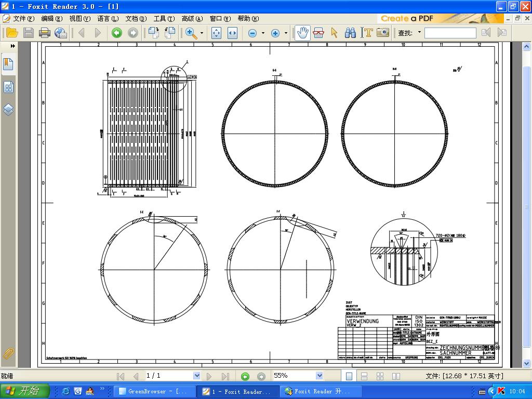This screenshot has width=532, height=399.
Task: Go to previous page in bottom bar
Action: pyautogui.click(x=136, y=376)
